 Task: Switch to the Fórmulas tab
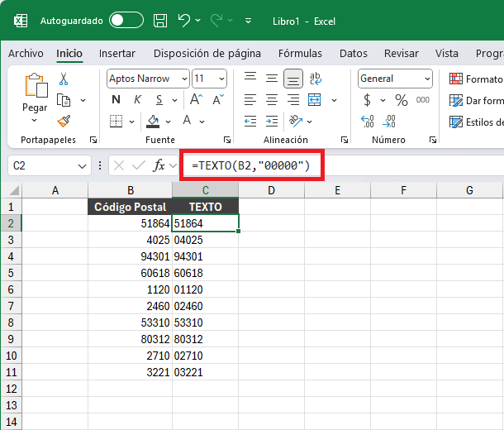coord(300,53)
